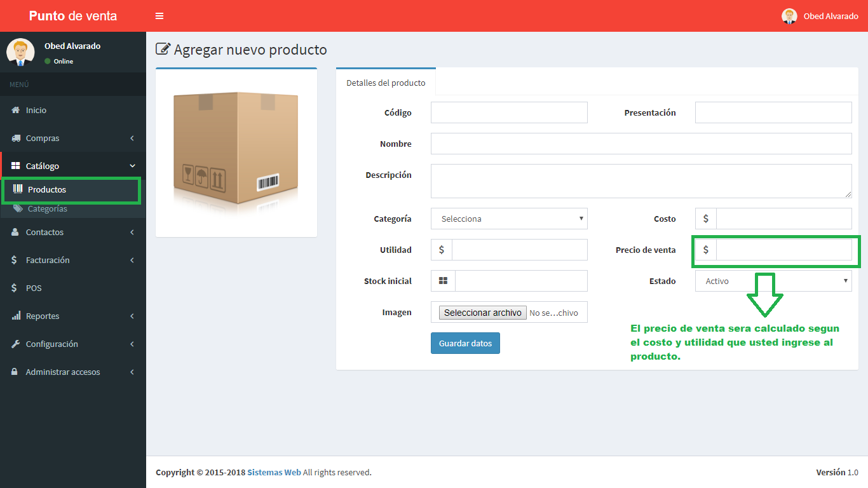The width and height of the screenshot is (868, 488).
Task: Open the Reportes menu item
Action: 73,316
